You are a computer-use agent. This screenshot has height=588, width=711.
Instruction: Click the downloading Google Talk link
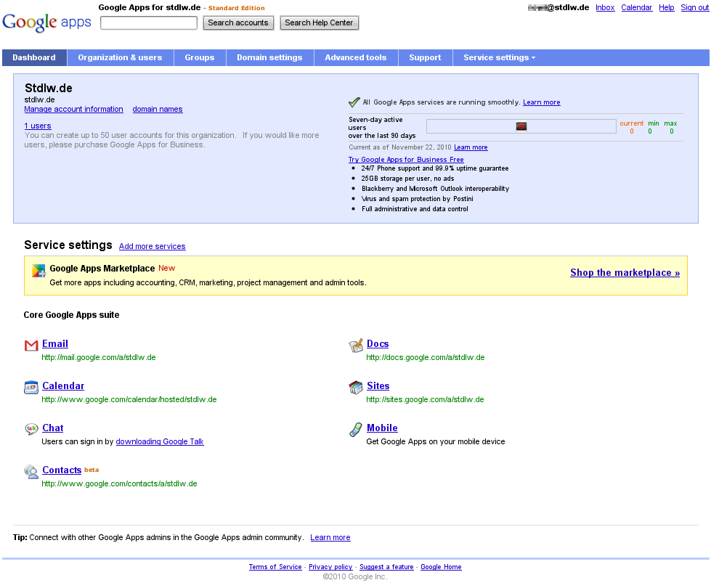pyautogui.click(x=160, y=441)
